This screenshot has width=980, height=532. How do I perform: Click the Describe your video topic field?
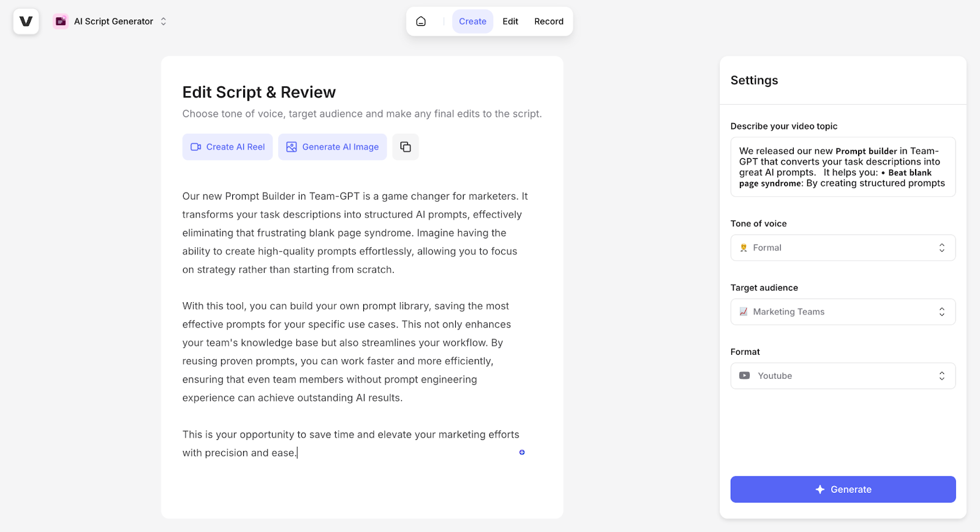tap(843, 167)
